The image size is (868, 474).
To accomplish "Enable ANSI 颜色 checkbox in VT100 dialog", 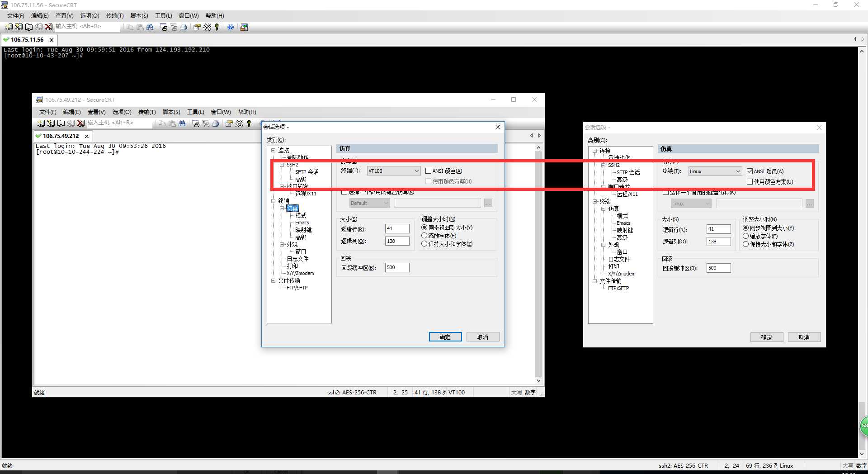I will pos(428,171).
